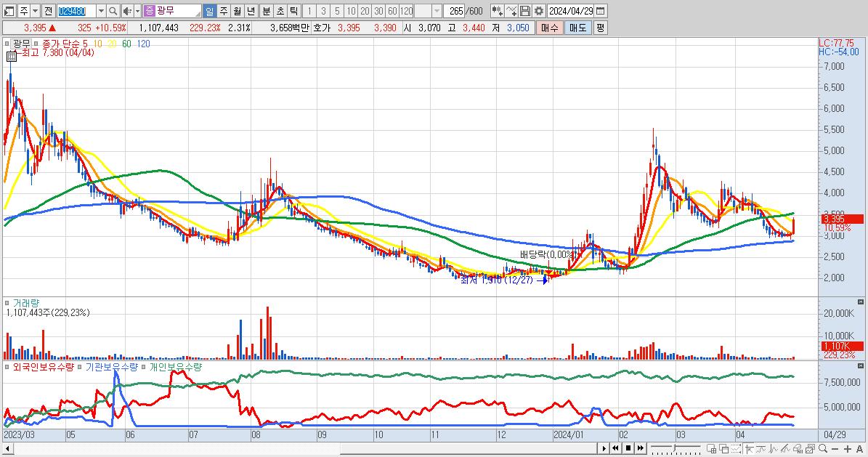Select the crosshair cursor tool icon
Viewport: 868px width, 457px height.
[750, 449]
